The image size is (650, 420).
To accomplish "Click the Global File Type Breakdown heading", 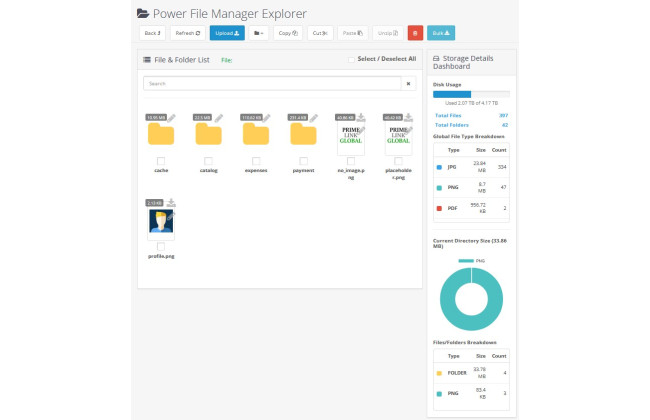I will pyautogui.click(x=468, y=136).
